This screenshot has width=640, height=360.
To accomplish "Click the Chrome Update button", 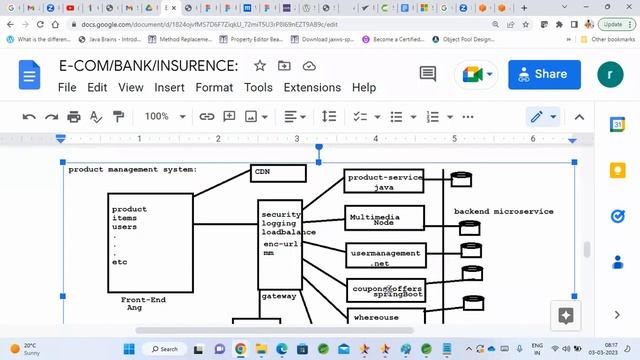I will coord(617,24).
